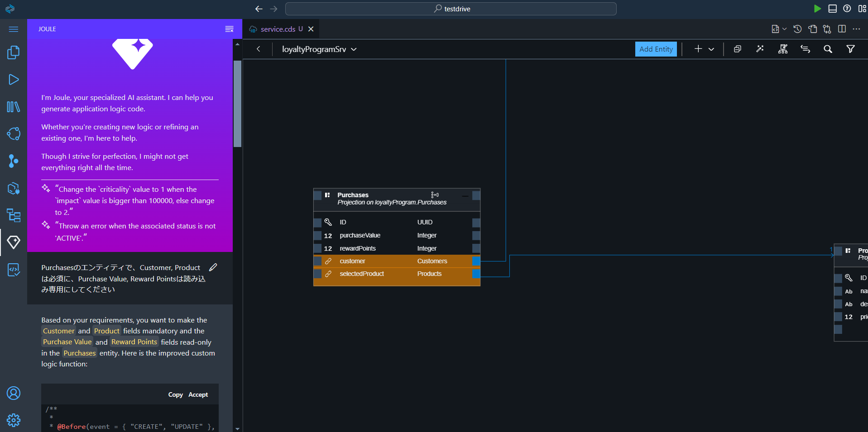Click the collapse all entities icon
The image size is (868, 432).
click(738, 49)
